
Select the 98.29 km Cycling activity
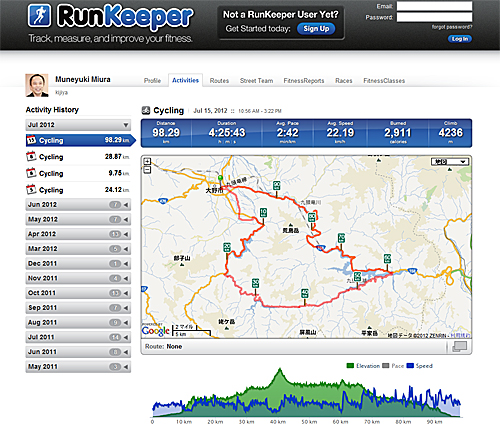pos(80,140)
